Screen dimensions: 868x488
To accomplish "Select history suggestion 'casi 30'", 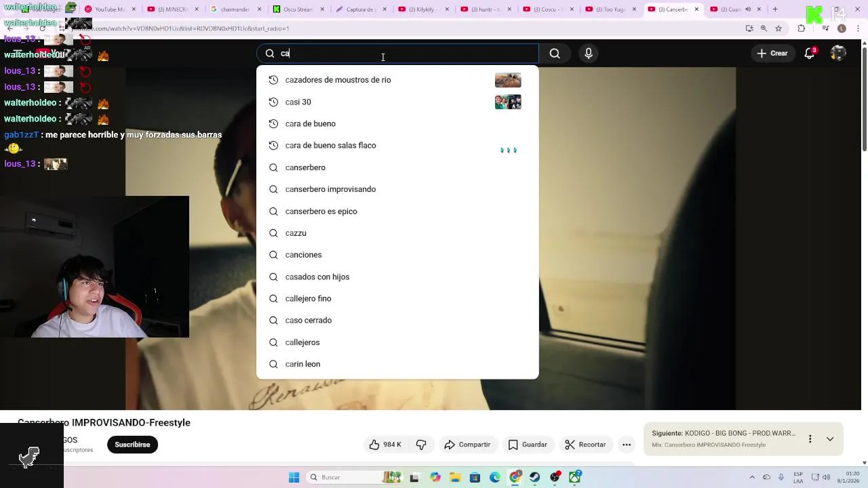I will point(397,102).
